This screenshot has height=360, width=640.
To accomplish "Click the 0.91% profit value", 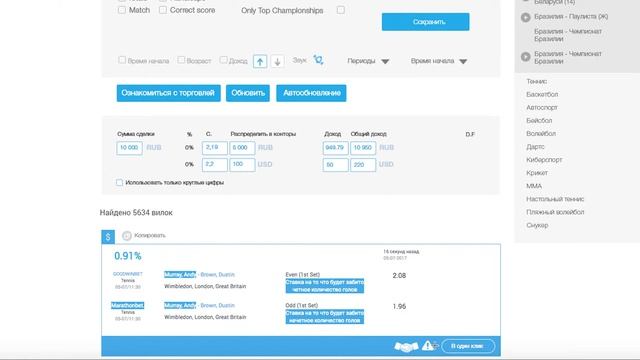I will (x=128, y=256).
